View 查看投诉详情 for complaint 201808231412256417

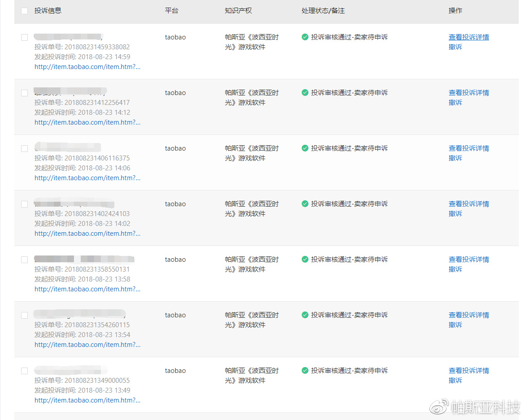click(469, 93)
